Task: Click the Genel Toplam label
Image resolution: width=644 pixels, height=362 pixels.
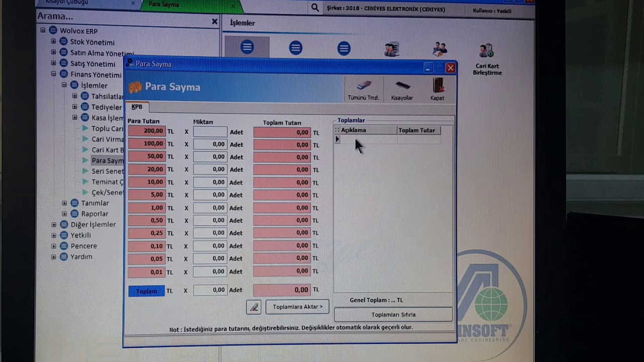Action: (x=376, y=300)
